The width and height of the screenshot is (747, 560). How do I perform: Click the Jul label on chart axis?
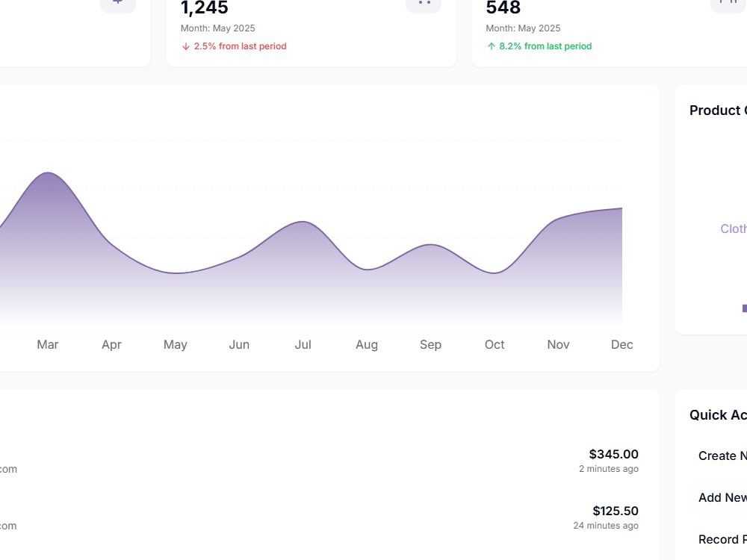(303, 344)
